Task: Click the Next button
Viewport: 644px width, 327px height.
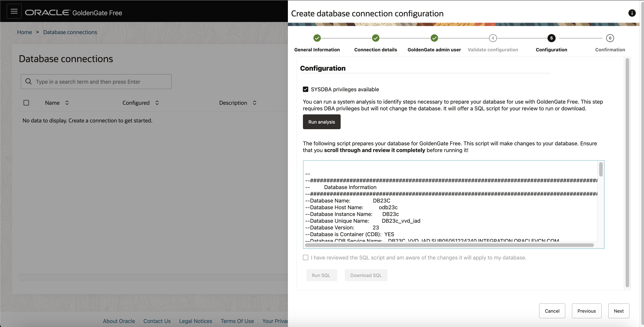Action: [x=618, y=311]
